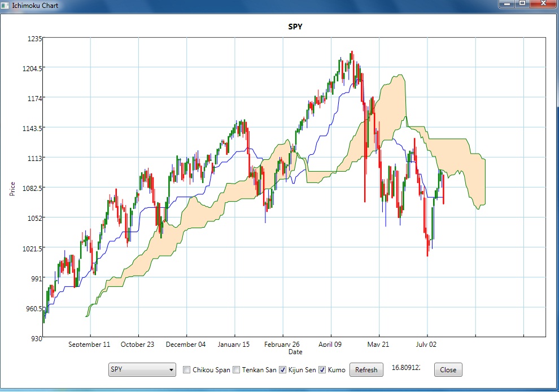Viewport: 559px width, 392px height.
Task: Hide the Kumo cloud via its checkbox
Action: (x=322, y=370)
